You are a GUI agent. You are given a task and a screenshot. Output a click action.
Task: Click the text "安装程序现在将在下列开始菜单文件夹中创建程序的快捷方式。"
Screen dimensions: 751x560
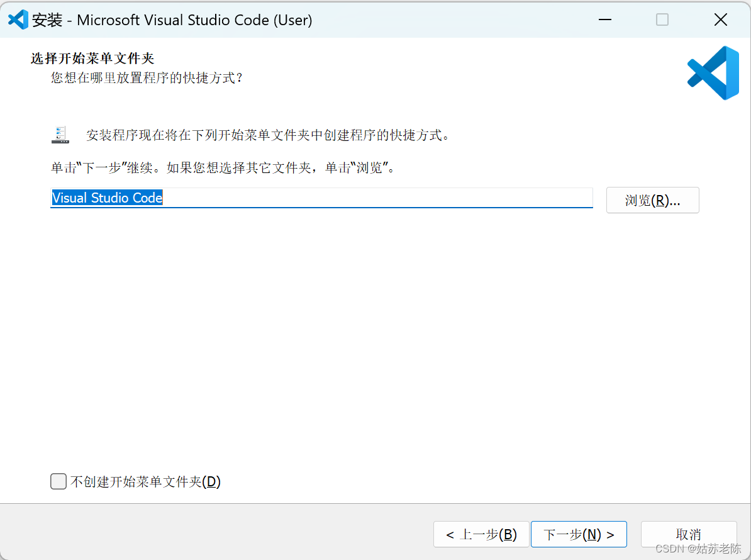pyautogui.click(x=268, y=135)
